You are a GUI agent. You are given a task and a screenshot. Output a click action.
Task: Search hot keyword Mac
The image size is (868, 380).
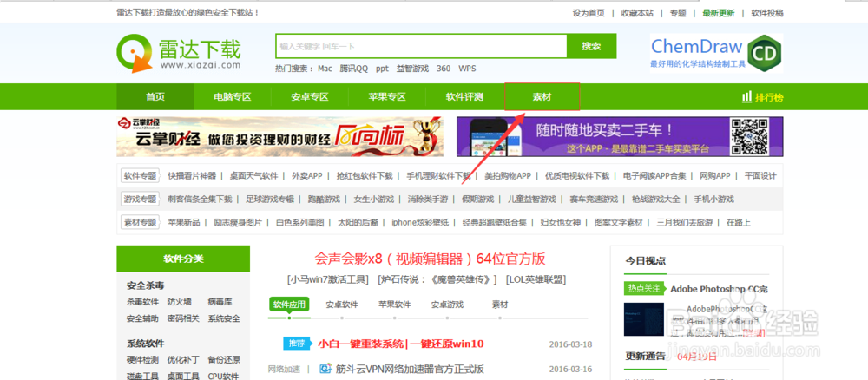[325, 69]
